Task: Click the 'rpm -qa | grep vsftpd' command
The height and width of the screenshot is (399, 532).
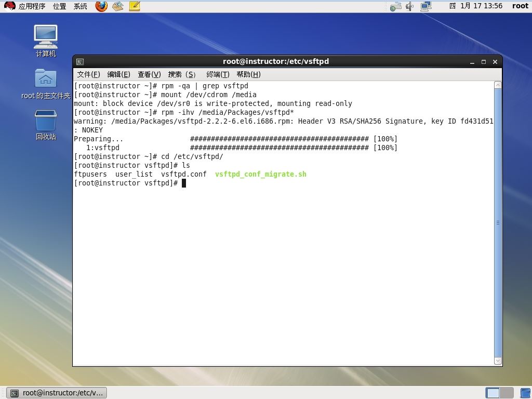Action: coord(205,86)
